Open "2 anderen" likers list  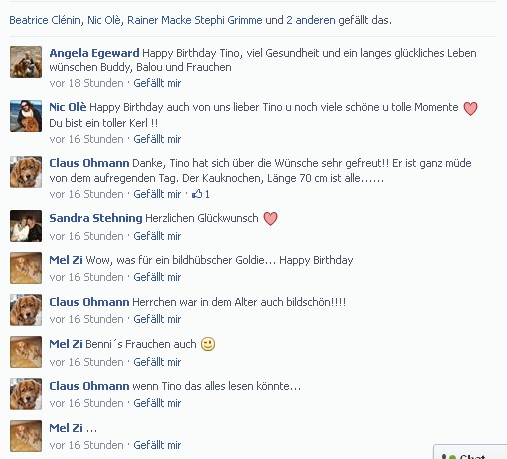pos(310,20)
